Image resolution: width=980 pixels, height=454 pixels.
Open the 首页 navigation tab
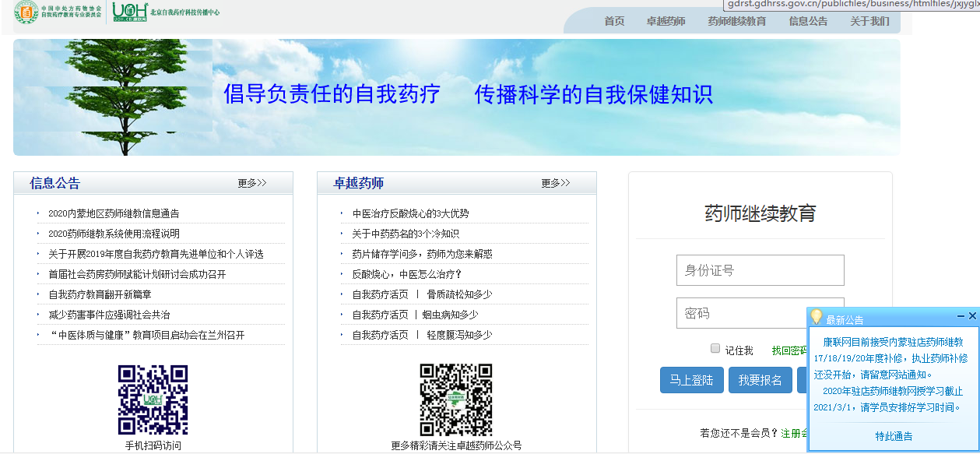(614, 21)
